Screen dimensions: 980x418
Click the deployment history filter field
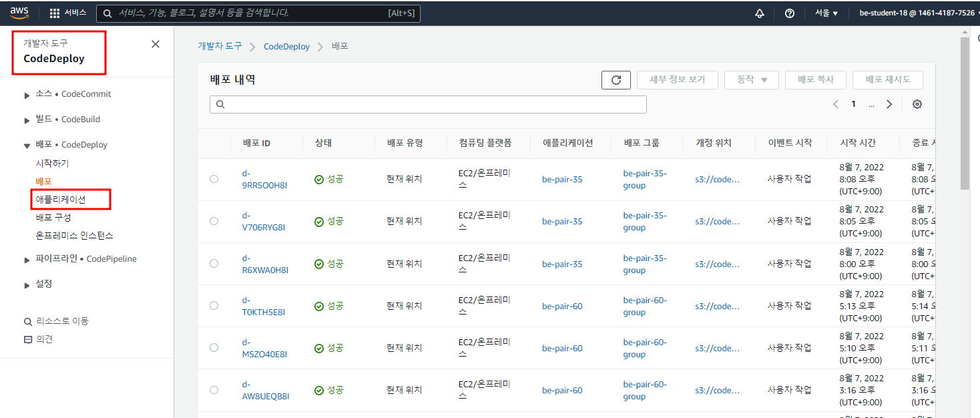coord(428,104)
